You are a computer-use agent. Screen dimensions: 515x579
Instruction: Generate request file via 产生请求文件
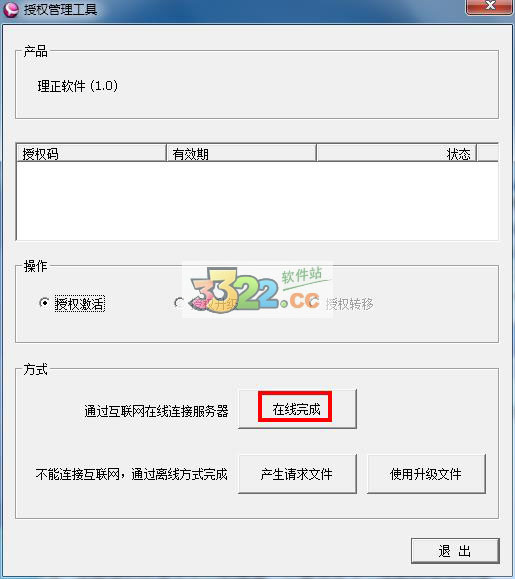coord(297,474)
